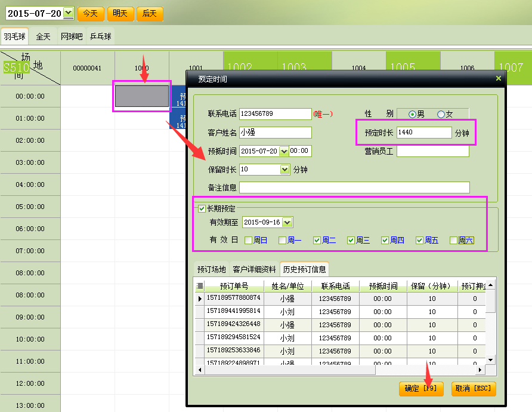Open the 预抵时间 date dropdown arrow
The image size is (532, 412).
[x=284, y=151]
